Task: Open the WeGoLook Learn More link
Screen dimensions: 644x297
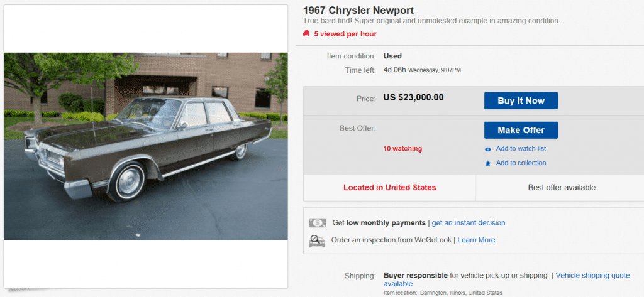Action: pos(476,240)
